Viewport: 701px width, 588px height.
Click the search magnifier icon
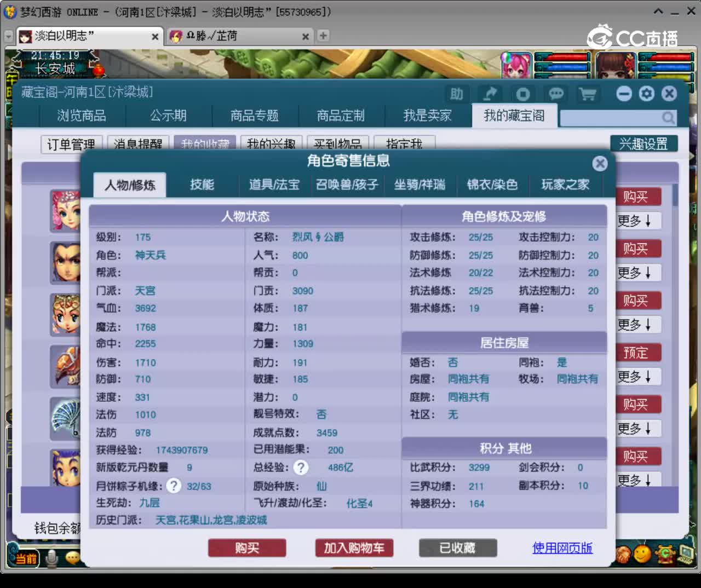(668, 117)
